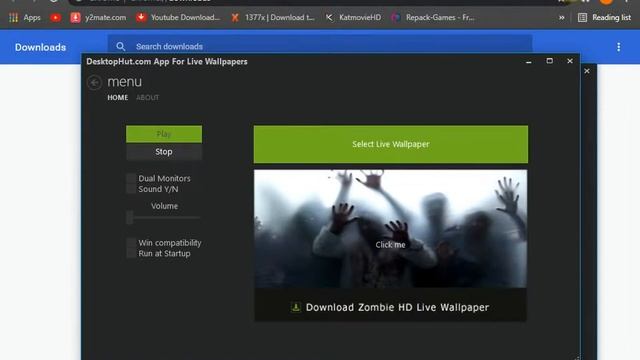Screen dimensions: 640x360
Task: Click the Downloads page title
Action: (x=40, y=47)
